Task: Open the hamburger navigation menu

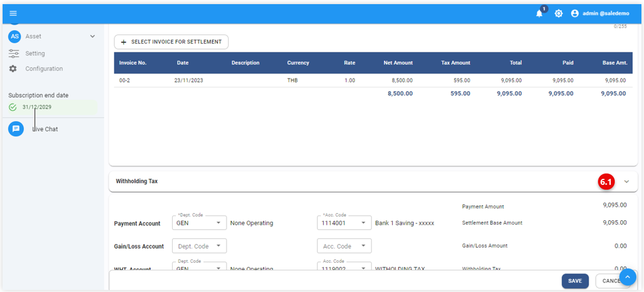Action: [x=13, y=13]
